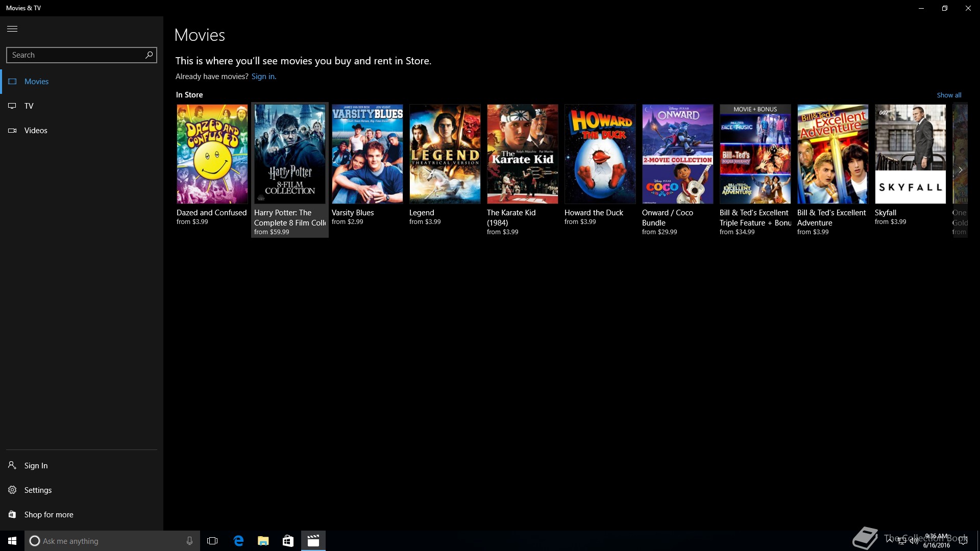The image size is (980, 551).
Task: Click the 'Skyfall' title text
Action: pos(886,213)
